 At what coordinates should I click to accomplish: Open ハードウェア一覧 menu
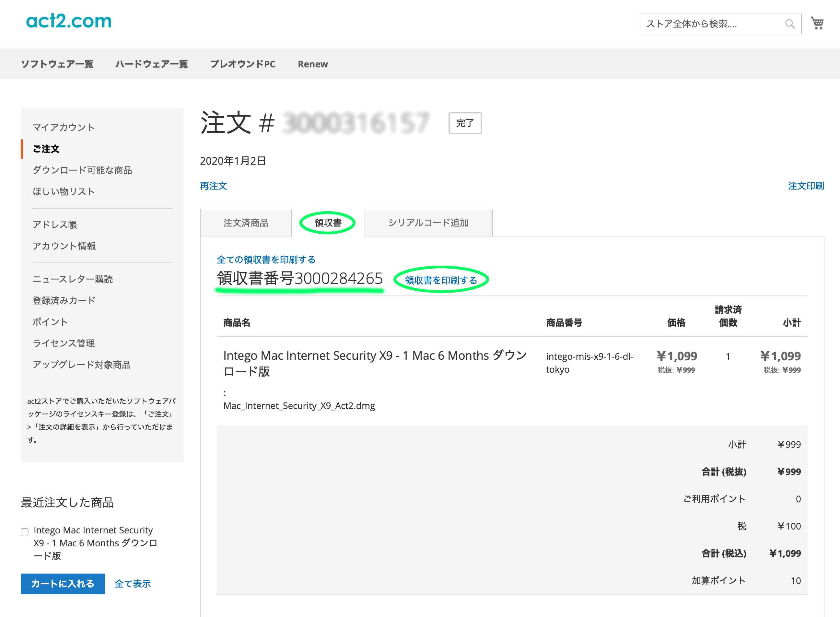click(152, 64)
